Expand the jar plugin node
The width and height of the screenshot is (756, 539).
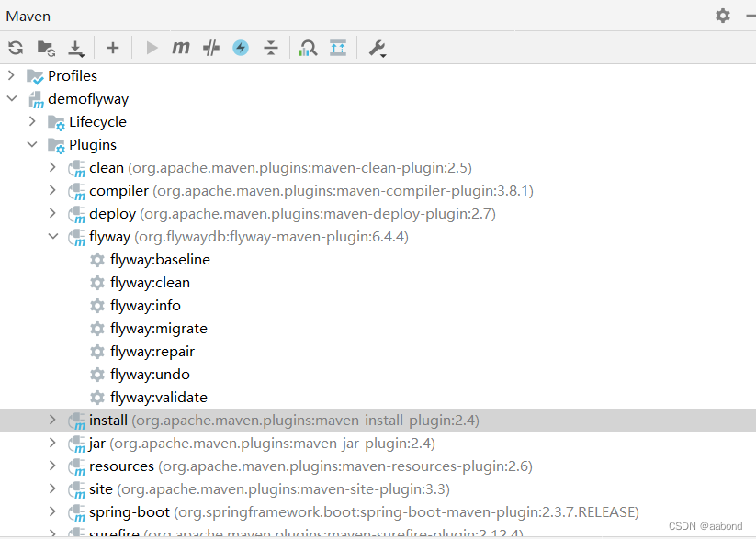click(x=52, y=443)
